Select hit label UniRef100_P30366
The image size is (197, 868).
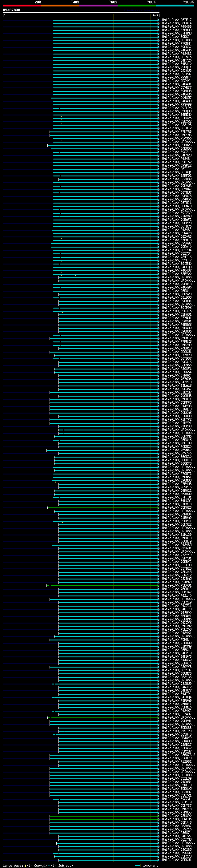[176, 139]
